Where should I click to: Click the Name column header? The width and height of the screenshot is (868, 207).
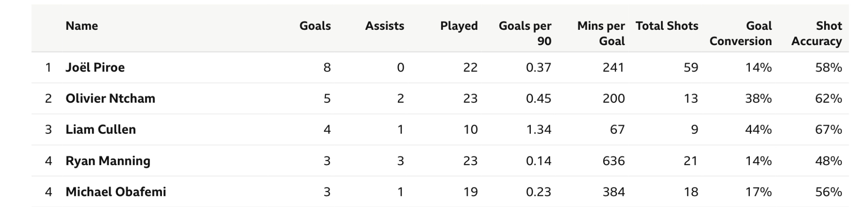[82, 26]
